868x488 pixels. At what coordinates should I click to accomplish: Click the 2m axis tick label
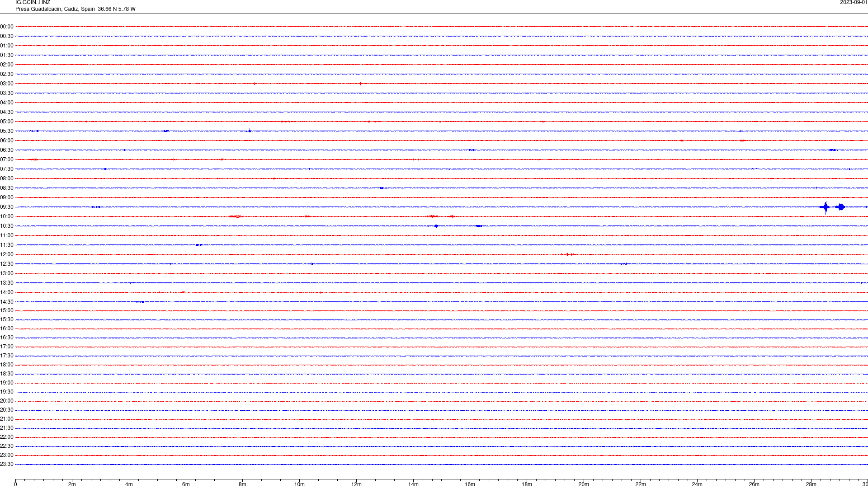tap(72, 484)
